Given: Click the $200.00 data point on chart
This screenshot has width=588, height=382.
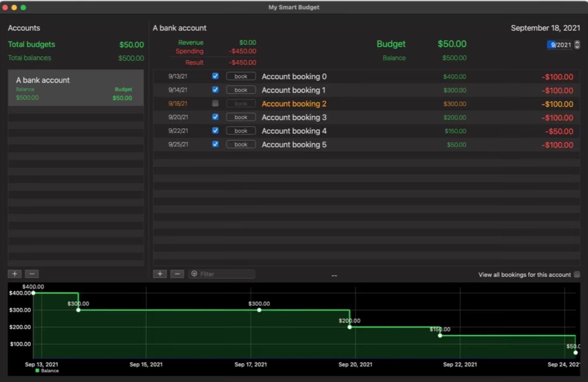Looking at the screenshot, I should pos(350,327).
